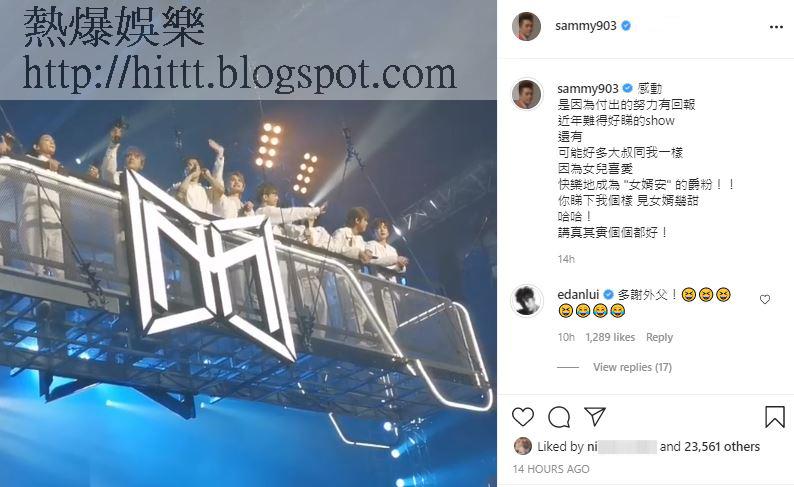Open sammy903 username in caption

(x=587, y=89)
